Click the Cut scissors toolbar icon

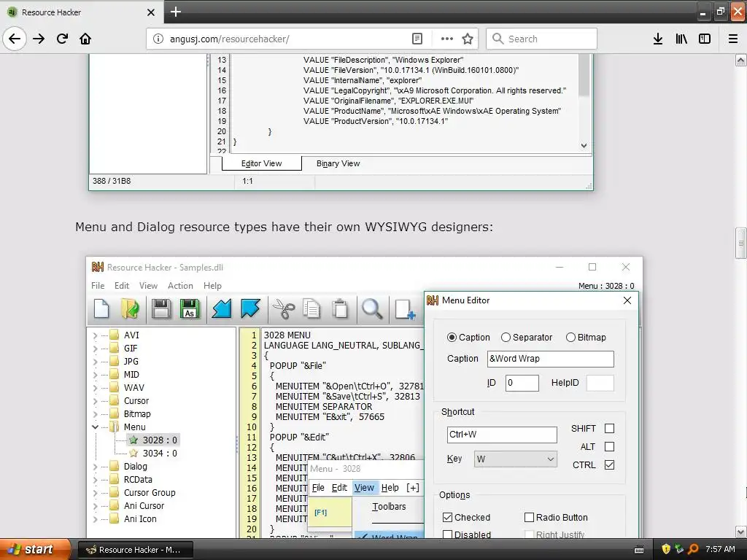tap(284, 308)
